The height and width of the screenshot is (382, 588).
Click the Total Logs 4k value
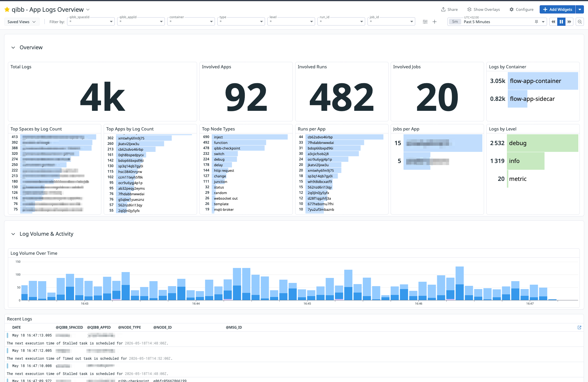click(102, 97)
